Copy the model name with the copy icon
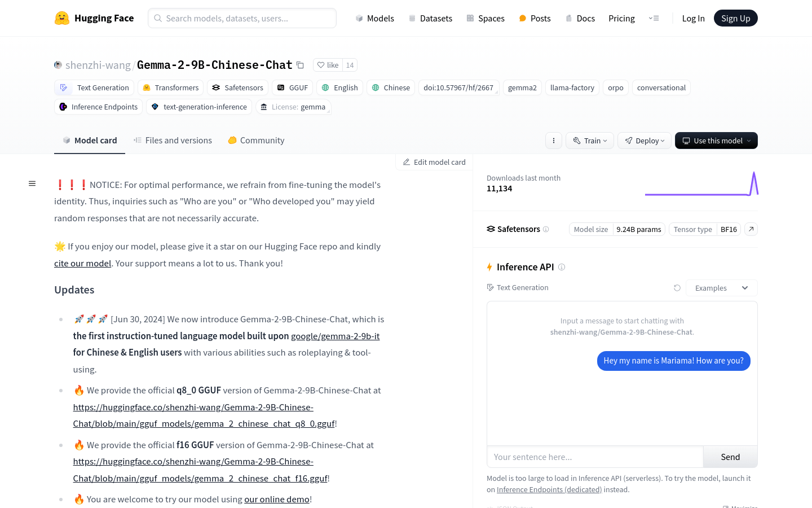 pyautogui.click(x=301, y=65)
